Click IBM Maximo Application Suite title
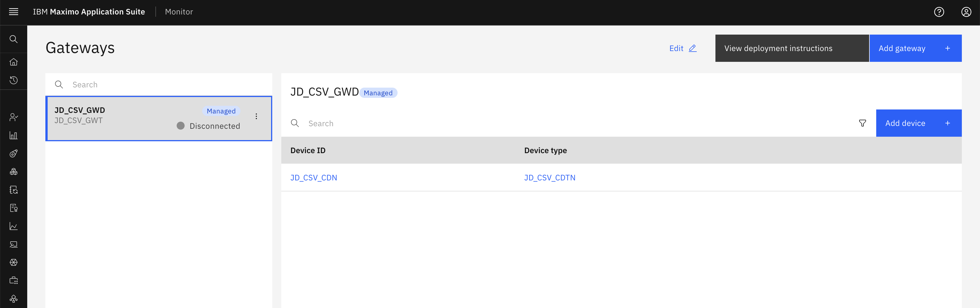Image resolution: width=980 pixels, height=308 pixels. (x=89, y=12)
